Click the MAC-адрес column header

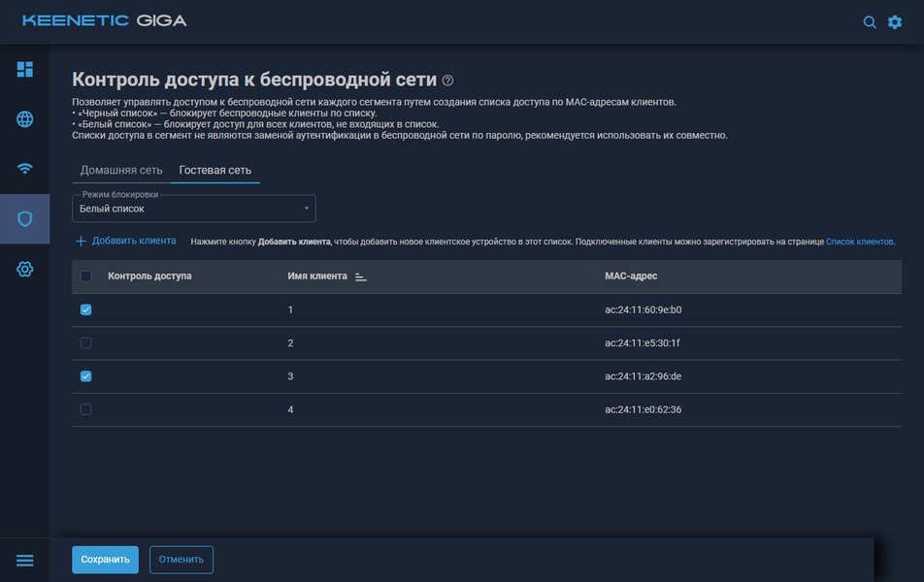[x=631, y=276]
